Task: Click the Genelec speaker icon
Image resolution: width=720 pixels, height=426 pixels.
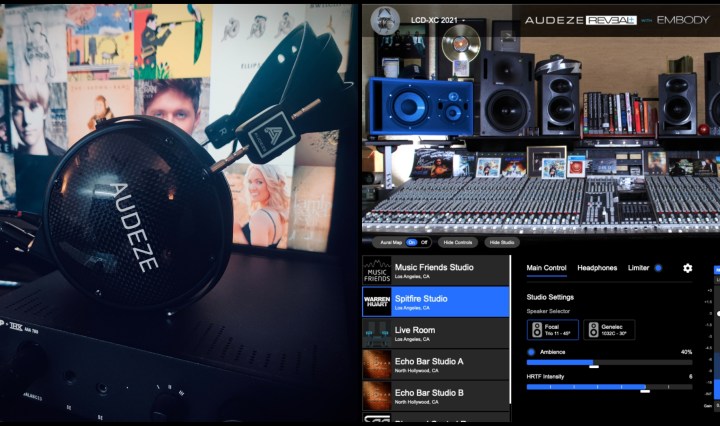Action: click(x=593, y=330)
